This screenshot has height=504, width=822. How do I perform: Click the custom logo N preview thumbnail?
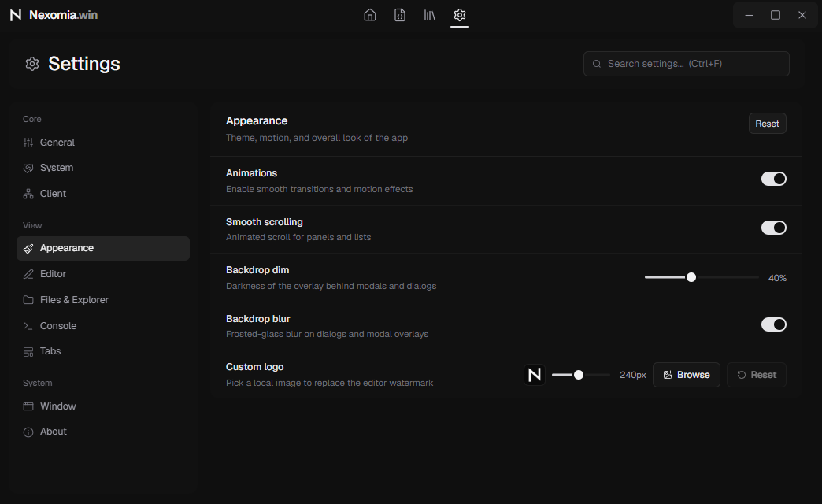[x=535, y=375]
